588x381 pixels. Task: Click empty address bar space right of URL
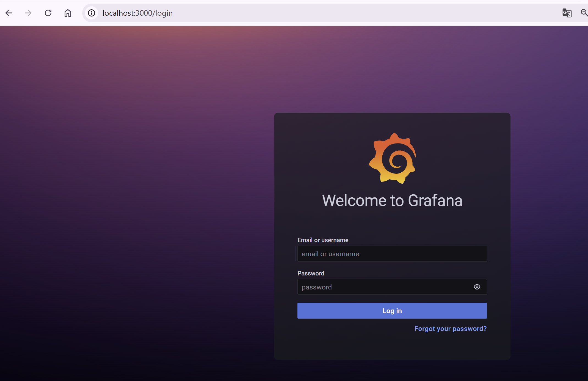tap(357, 13)
